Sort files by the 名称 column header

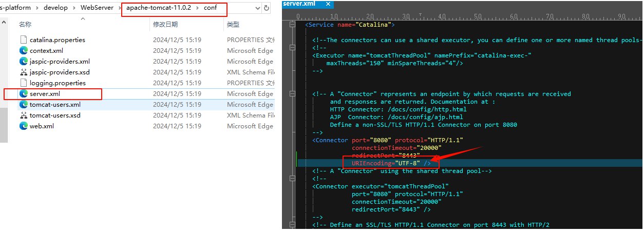coord(25,24)
